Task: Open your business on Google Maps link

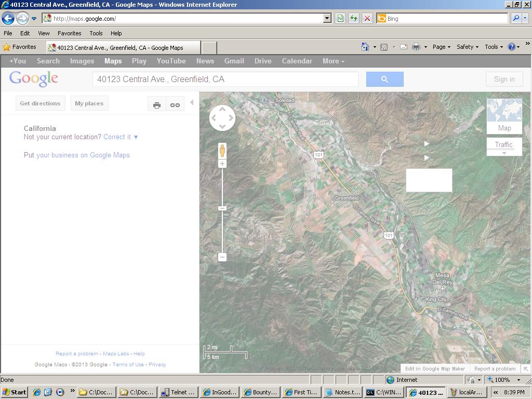Action: [83, 155]
